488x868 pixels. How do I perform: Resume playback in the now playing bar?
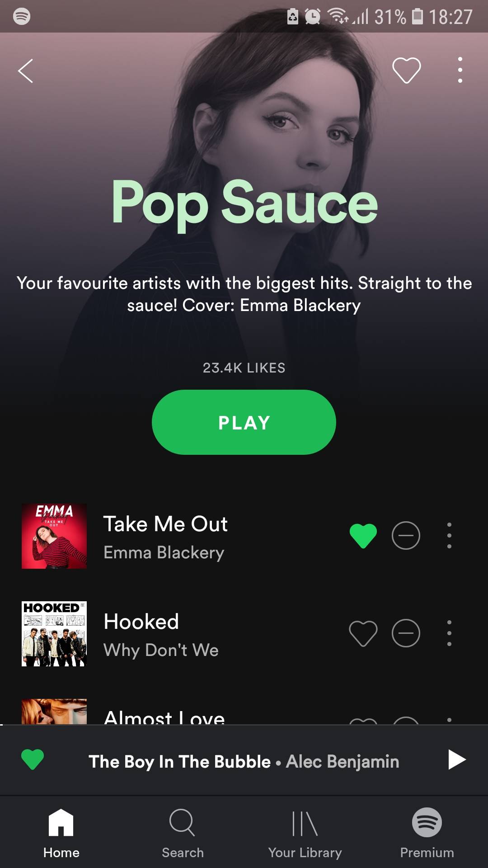[457, 759]
